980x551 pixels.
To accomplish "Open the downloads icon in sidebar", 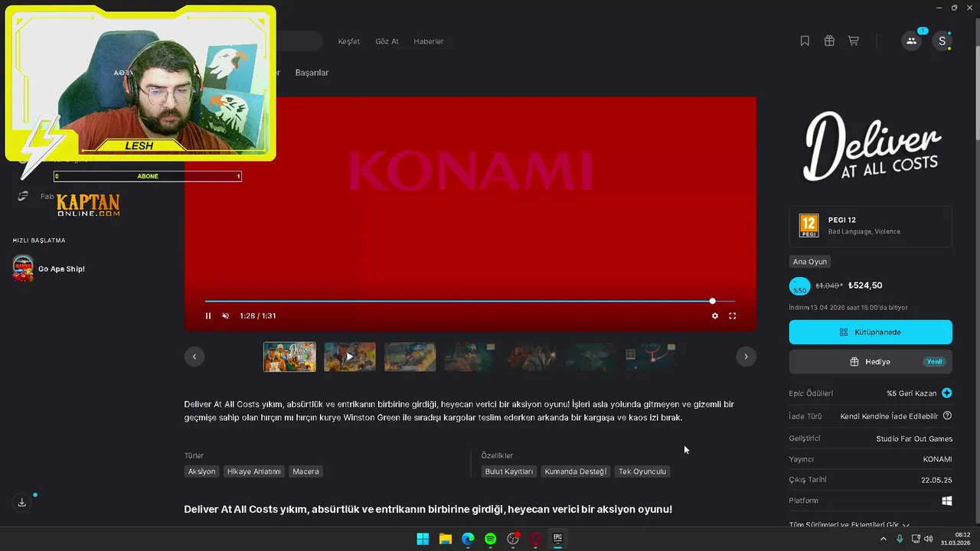I will (22, 503).
